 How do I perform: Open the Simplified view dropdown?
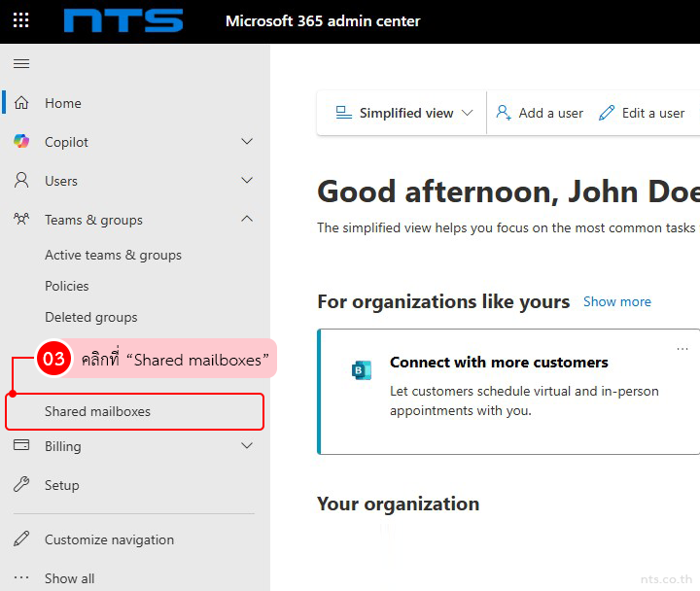[x=403, y=113]
